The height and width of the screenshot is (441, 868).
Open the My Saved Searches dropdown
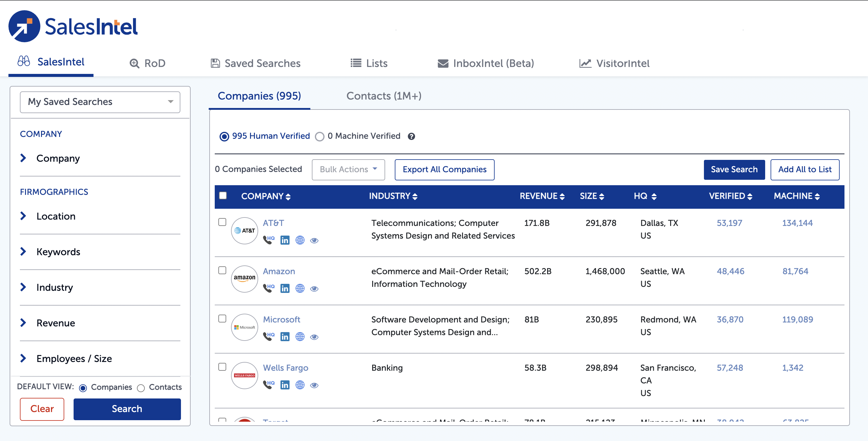coord(100,102)
